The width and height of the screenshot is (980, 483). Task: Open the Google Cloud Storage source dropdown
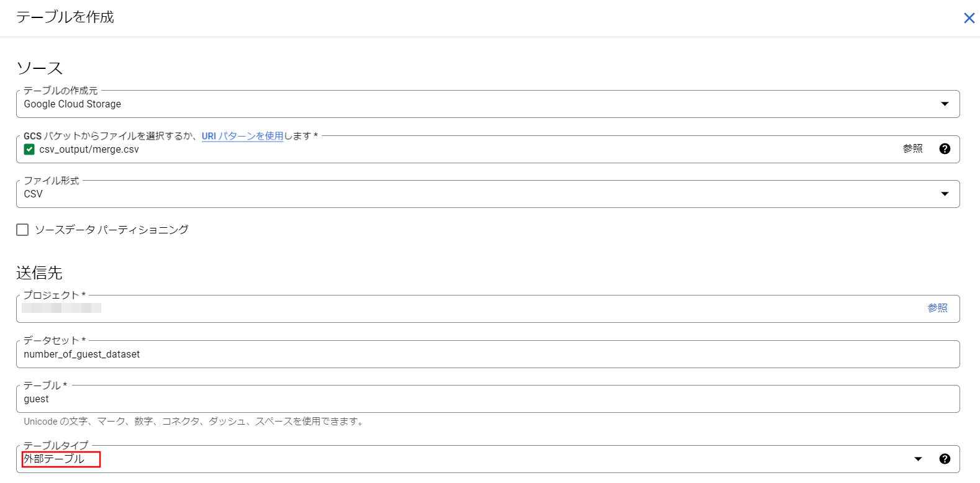[x=945, y=104]
